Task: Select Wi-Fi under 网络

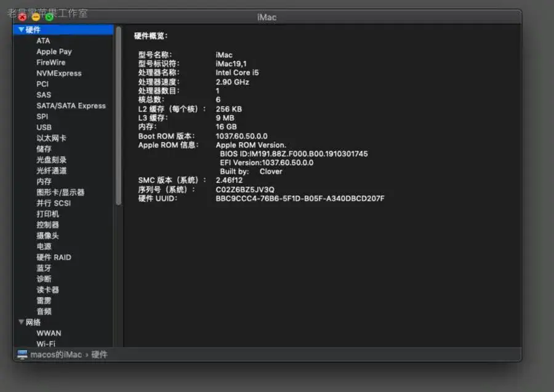Action: click(x=46, y=343)
